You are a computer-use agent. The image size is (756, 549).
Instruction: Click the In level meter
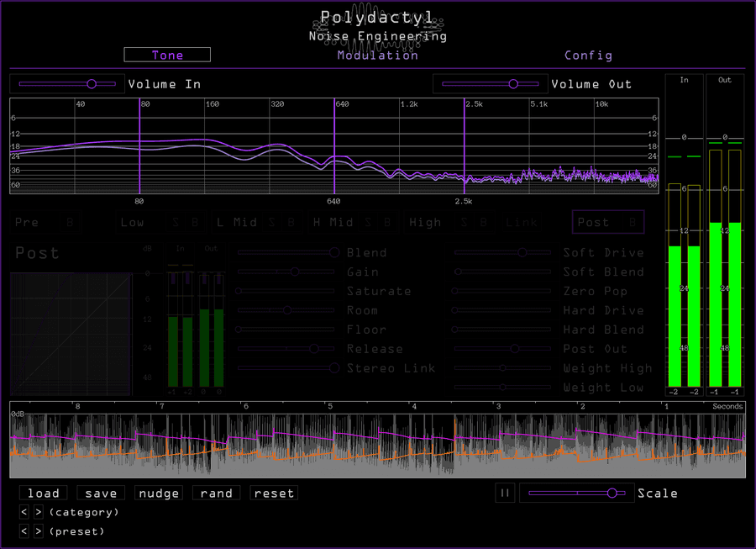[x=684, y=235]
